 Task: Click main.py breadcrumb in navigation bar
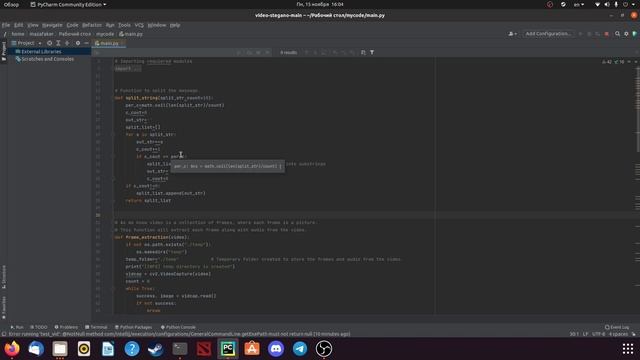[x=131, y=34]
